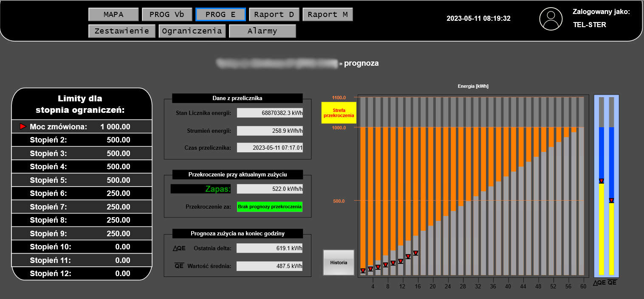Click red arrow beside Moc zmówiona

23,126
